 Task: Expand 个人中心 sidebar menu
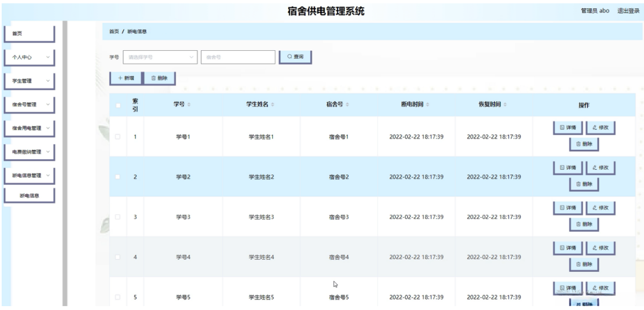click(29, 57)
